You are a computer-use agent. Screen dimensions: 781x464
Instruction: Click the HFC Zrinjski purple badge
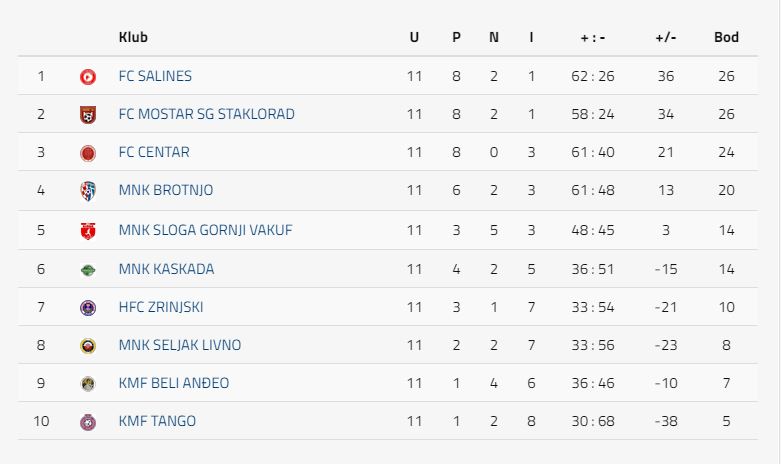(x=88, y=308)
